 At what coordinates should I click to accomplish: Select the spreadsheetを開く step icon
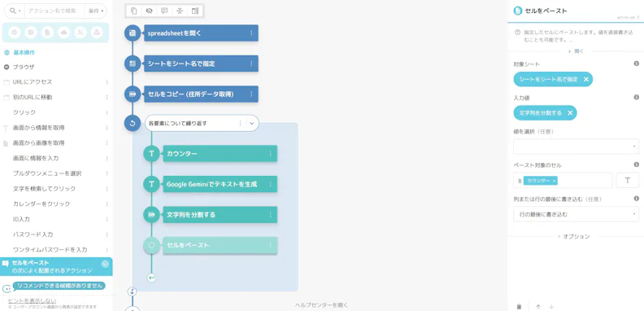pyautogui.click(x=133, y=33)
